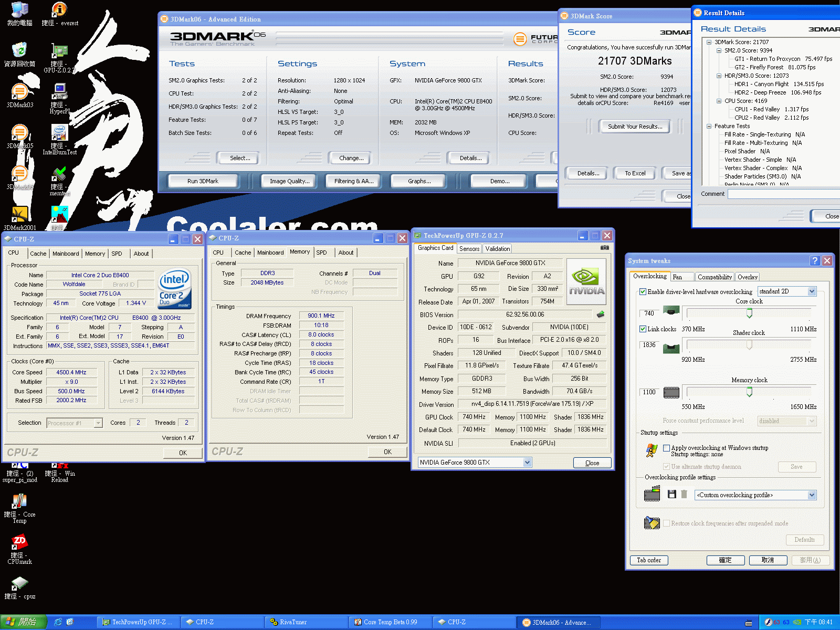Image resolution: width=840 pixels, height=630 pixels.
Task: Delete overclocking profile with trash icon
Action: (x=684, y=494)
